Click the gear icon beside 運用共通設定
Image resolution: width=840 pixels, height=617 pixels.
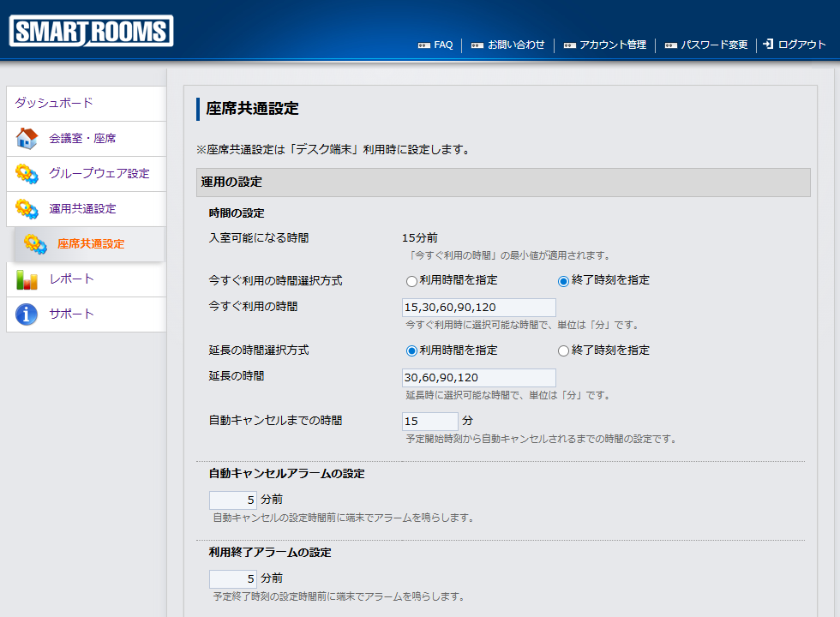point(27,208)
